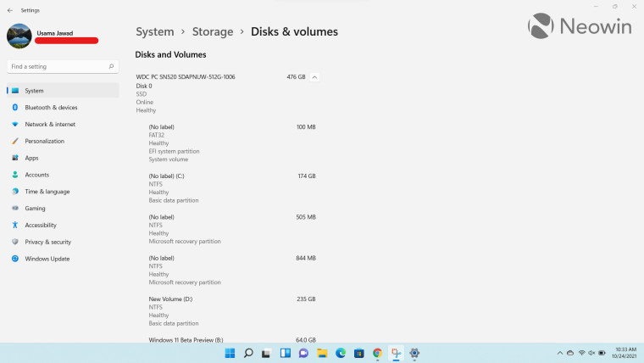
Task: Click the Personalization paintbrush icon
Action: point(15,141)
